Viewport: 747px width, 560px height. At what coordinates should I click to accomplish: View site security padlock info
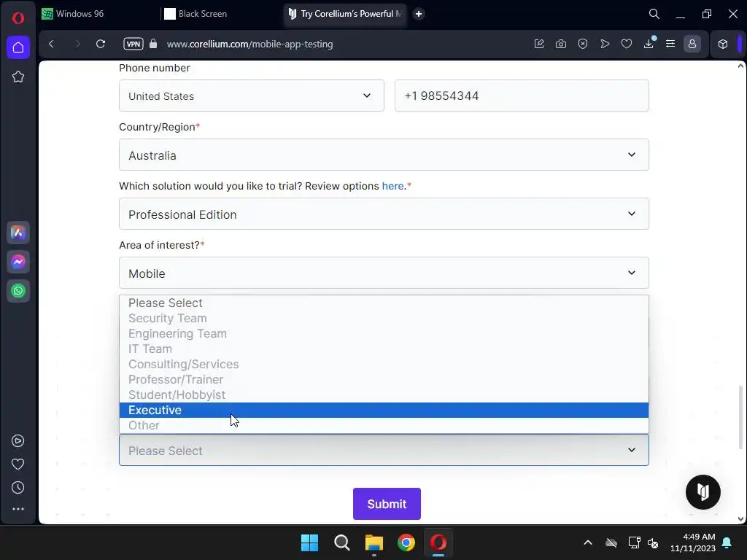click(153, 44)
